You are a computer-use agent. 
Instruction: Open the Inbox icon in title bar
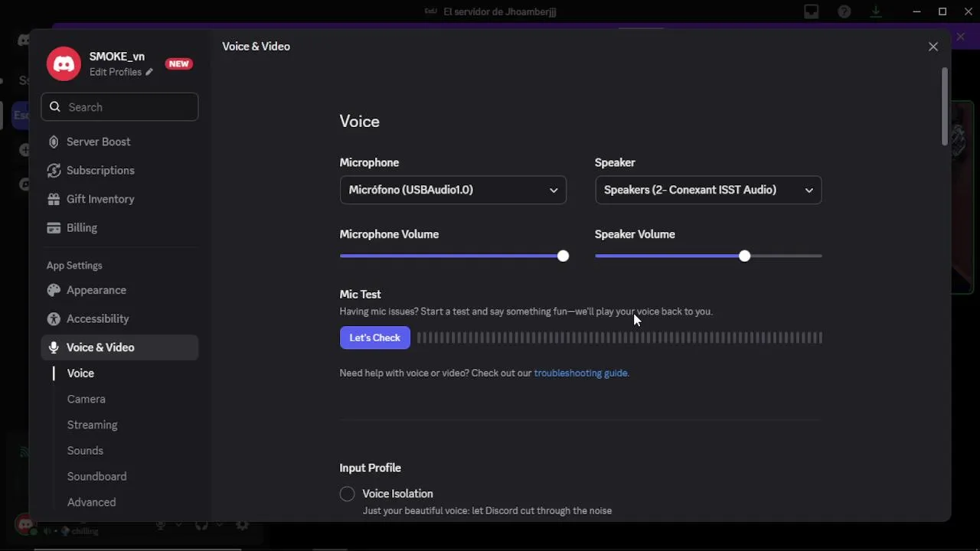pos(812,11)
